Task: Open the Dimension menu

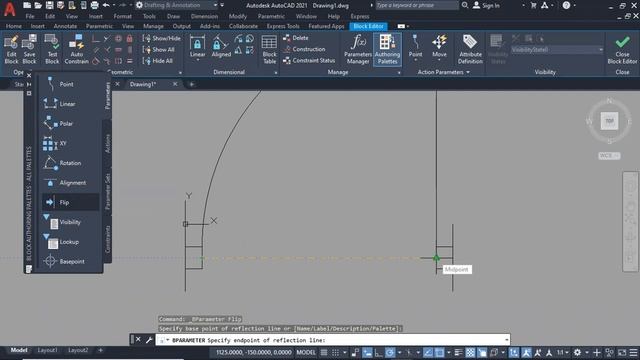Action: point(204,16)
